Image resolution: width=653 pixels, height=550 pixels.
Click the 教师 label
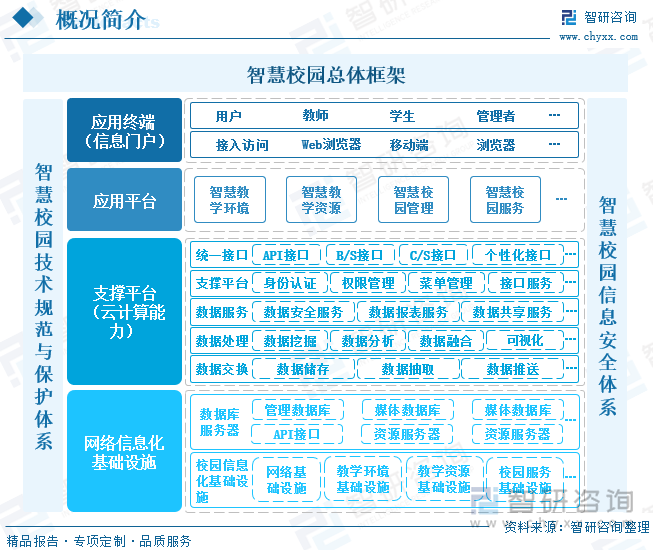[x=315, y=115]
